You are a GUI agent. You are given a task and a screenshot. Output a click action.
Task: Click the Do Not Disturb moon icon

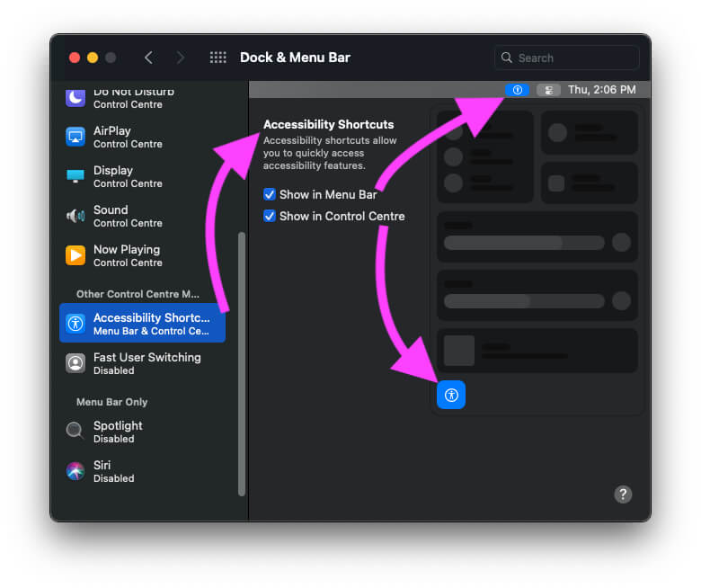click(75, 97)
